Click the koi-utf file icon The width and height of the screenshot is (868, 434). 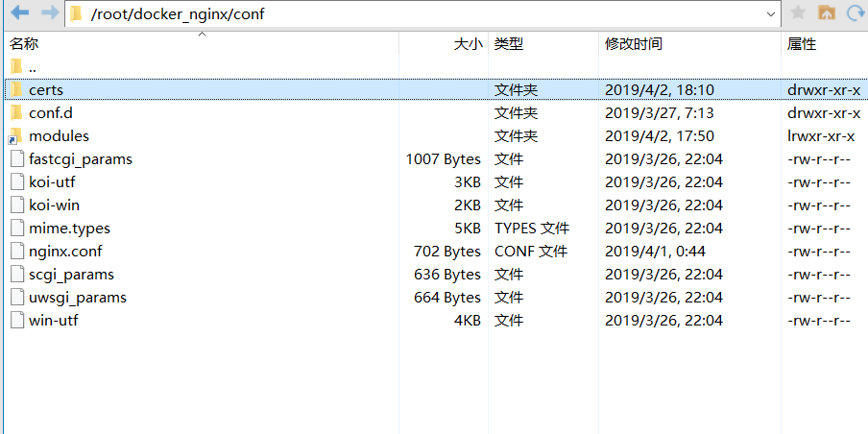point(17,182)
